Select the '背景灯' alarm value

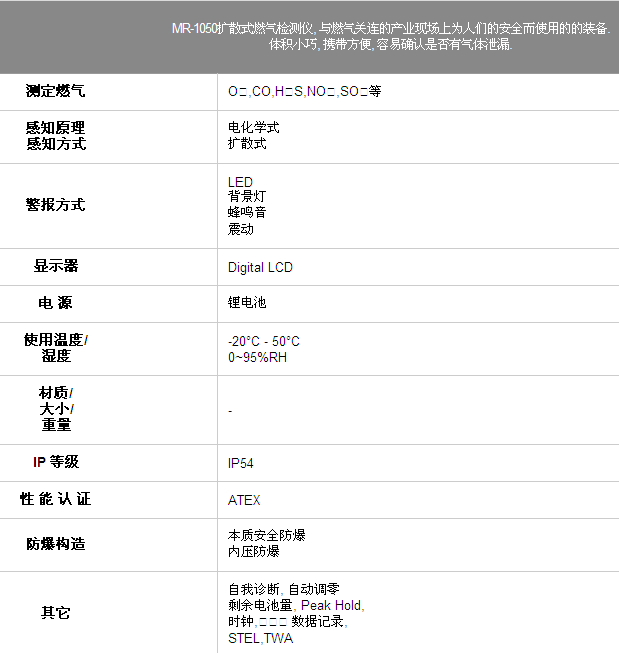pos(247,196)
